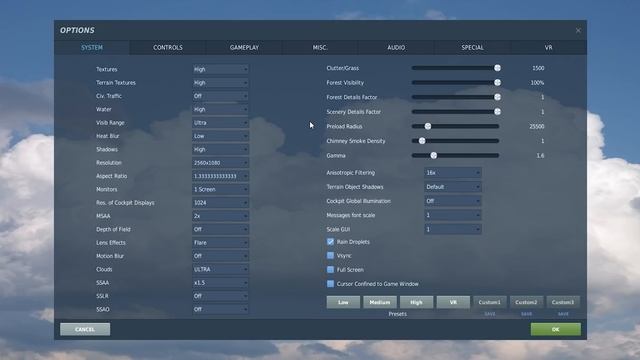Change the Messages font scale dropdown
This screenshot has height=360, width=640.
point(453,215)
